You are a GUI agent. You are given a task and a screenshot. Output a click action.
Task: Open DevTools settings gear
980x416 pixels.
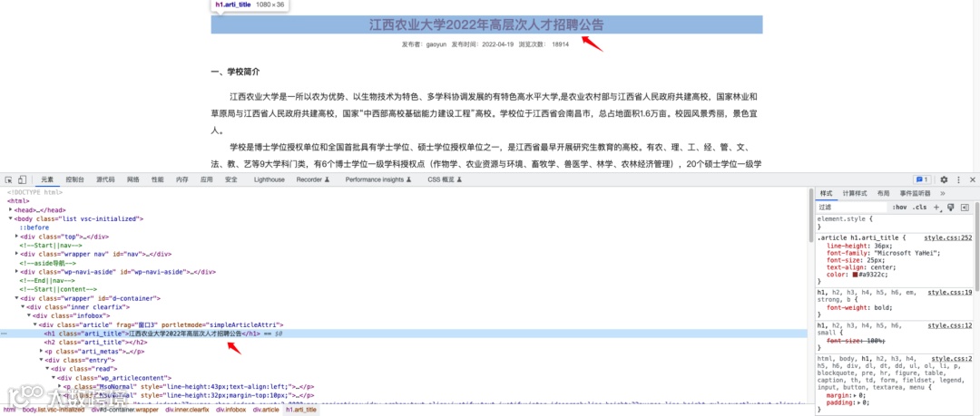click(945, 179)
